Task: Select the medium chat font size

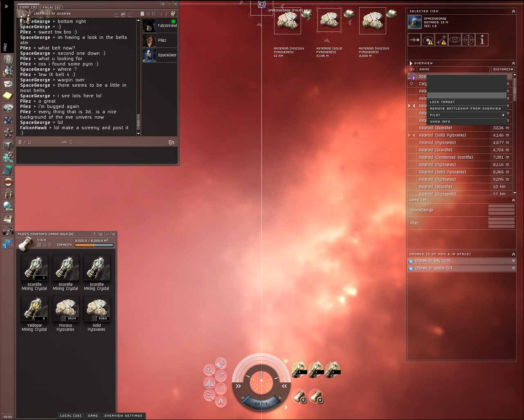Action: [x=123, y=14]
